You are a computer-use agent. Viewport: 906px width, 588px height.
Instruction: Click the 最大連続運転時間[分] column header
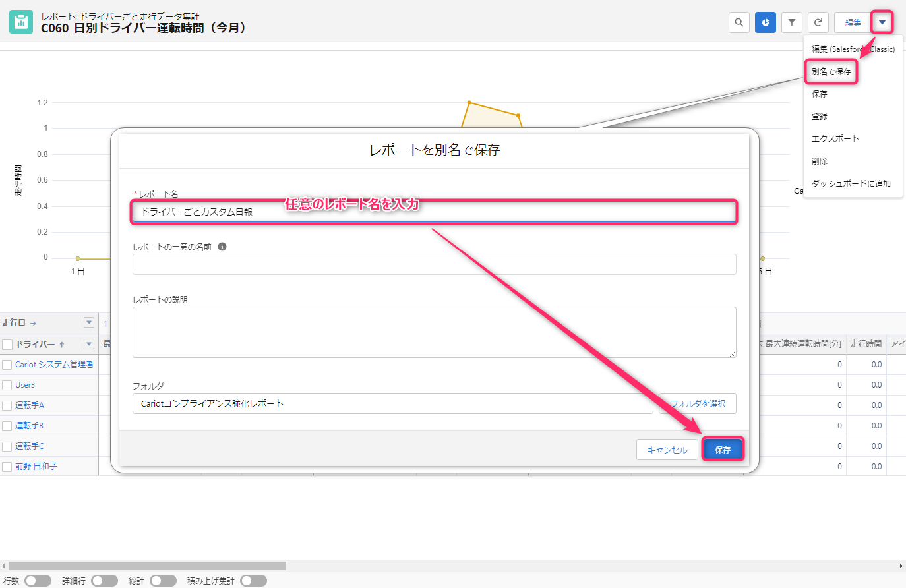[x=803, y=344]
